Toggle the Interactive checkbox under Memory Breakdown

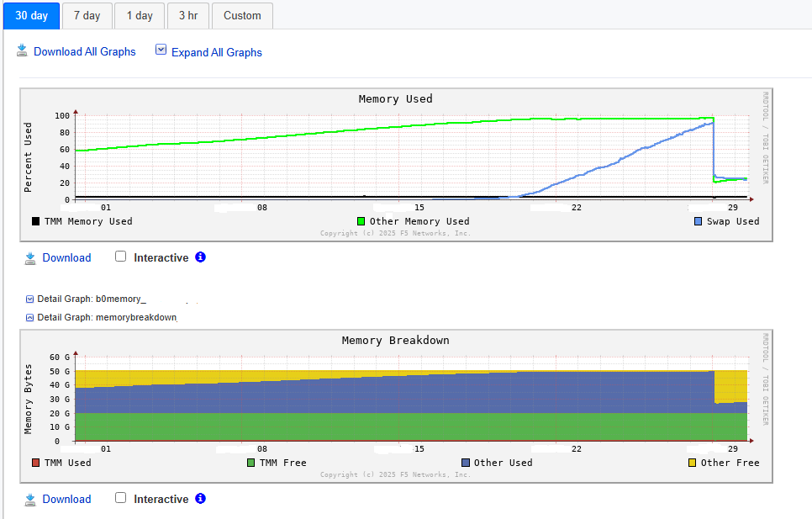click(x=121, y=498)
